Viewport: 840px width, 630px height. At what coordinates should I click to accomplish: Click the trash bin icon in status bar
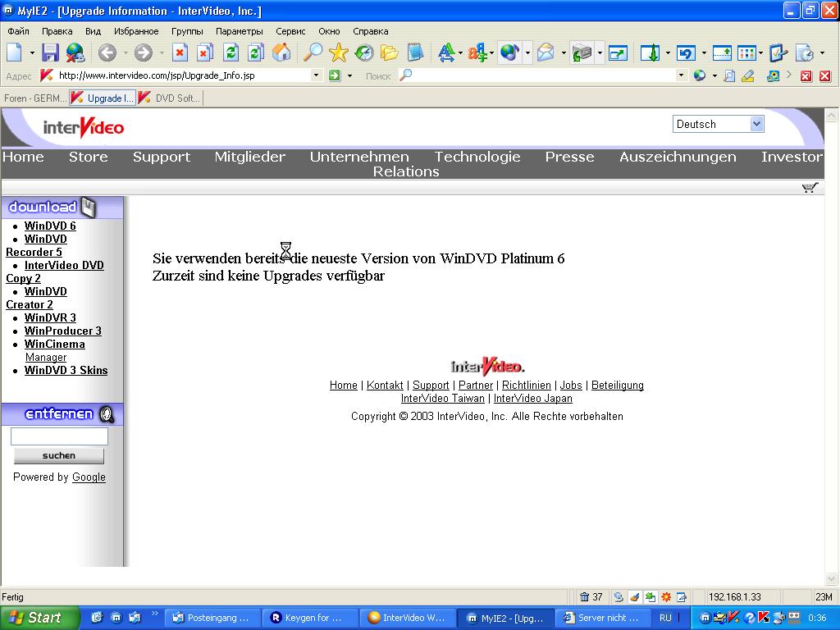[x=584, y=596]
